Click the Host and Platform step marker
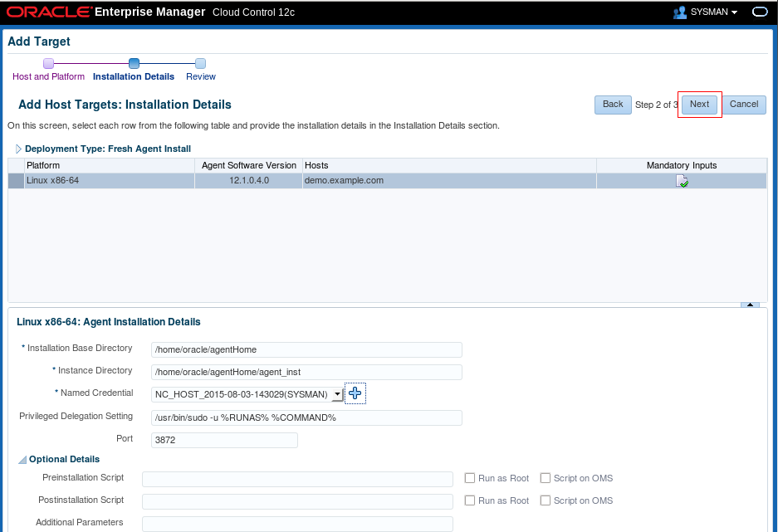The width and height of the screenshot is (778, 532). [x=49, y=63]
